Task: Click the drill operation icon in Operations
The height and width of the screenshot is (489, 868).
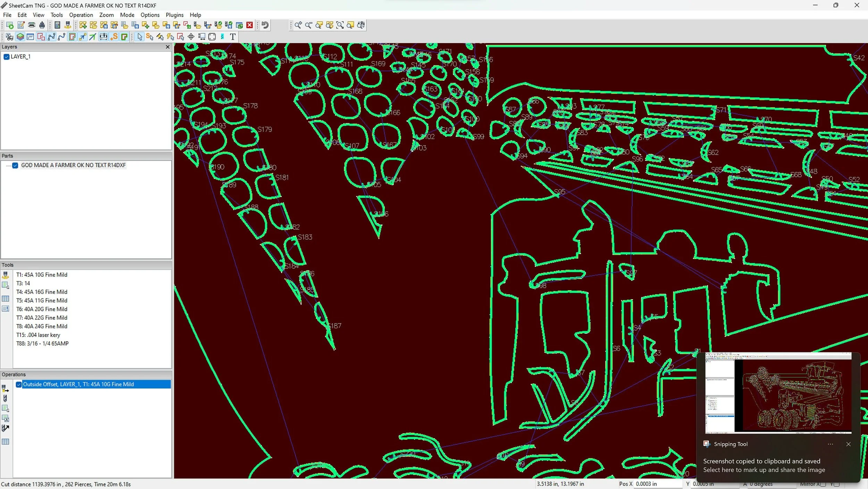Action: [5, 398]
